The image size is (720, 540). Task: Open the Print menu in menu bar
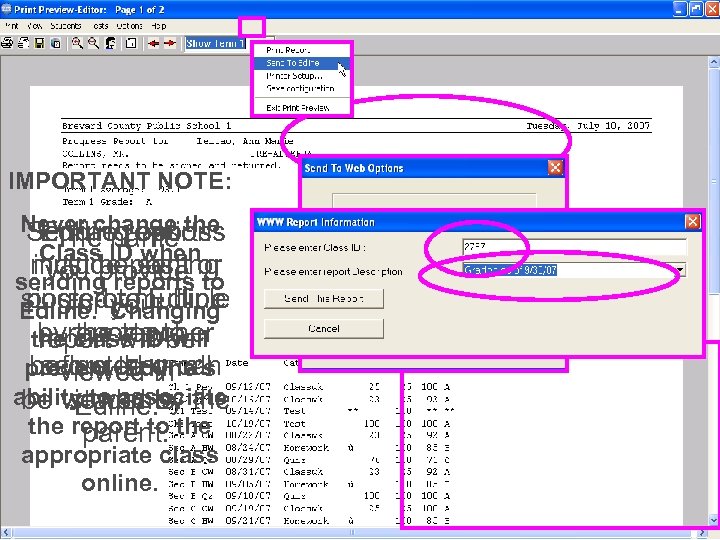tap(12, 26)
